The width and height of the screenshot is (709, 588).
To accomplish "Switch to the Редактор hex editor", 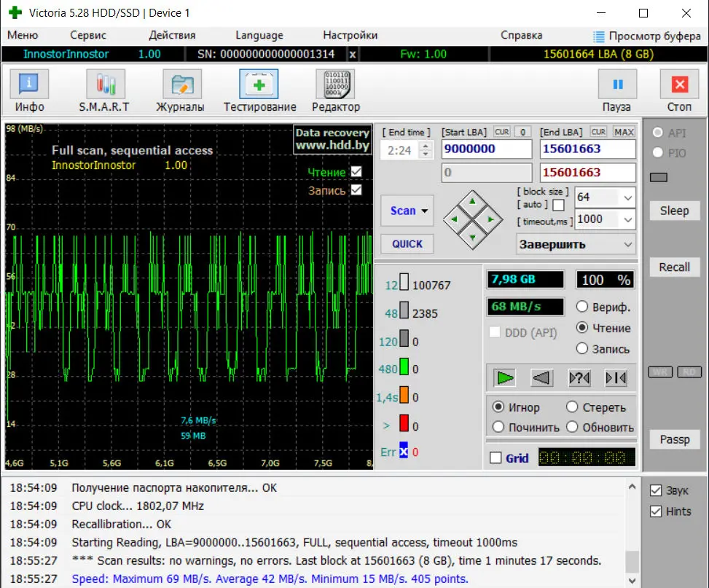I will click(x=335, y=91).
